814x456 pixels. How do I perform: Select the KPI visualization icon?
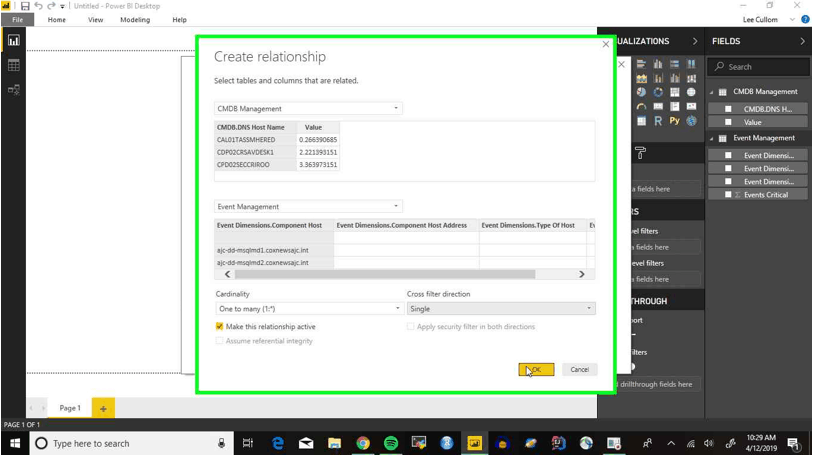pyautogui.click(x=691, y=106)
